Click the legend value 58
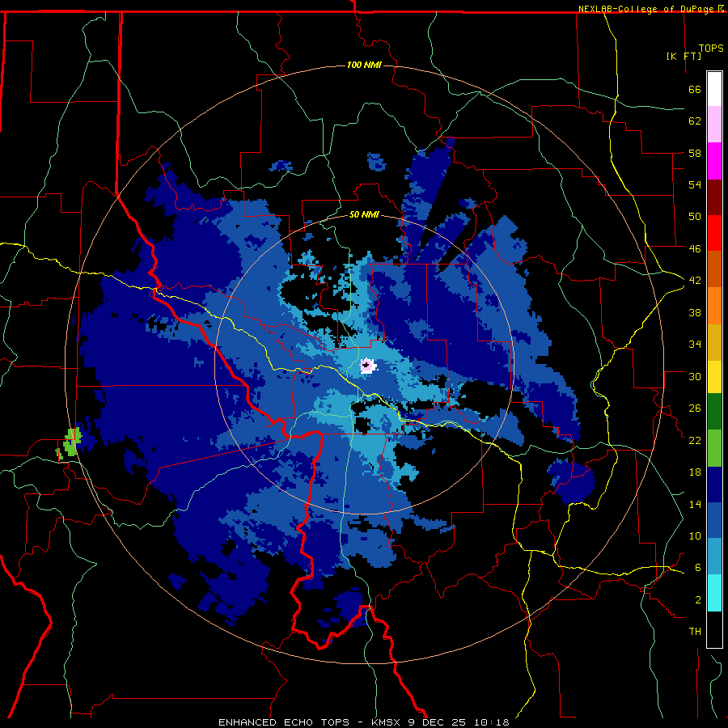 (695, 153)
